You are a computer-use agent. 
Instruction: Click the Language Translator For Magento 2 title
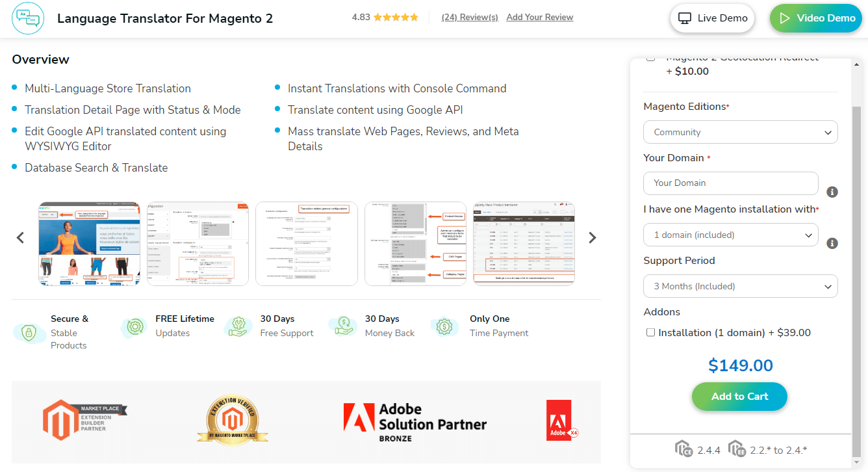[x=165, y=18]
